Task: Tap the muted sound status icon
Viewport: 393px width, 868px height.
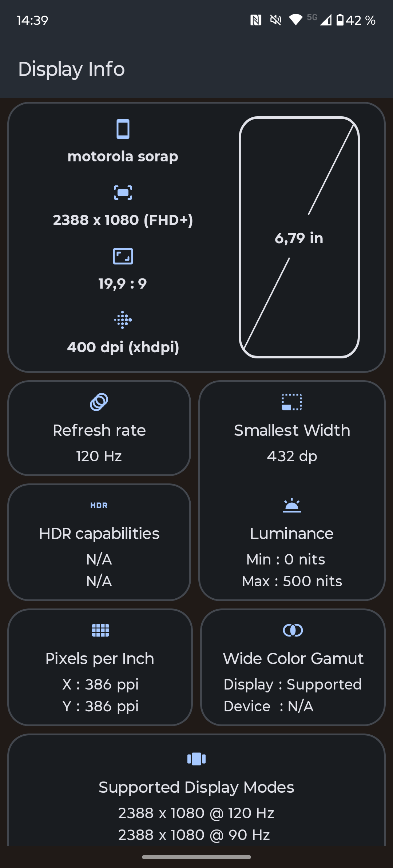Action: coord(276,20)
